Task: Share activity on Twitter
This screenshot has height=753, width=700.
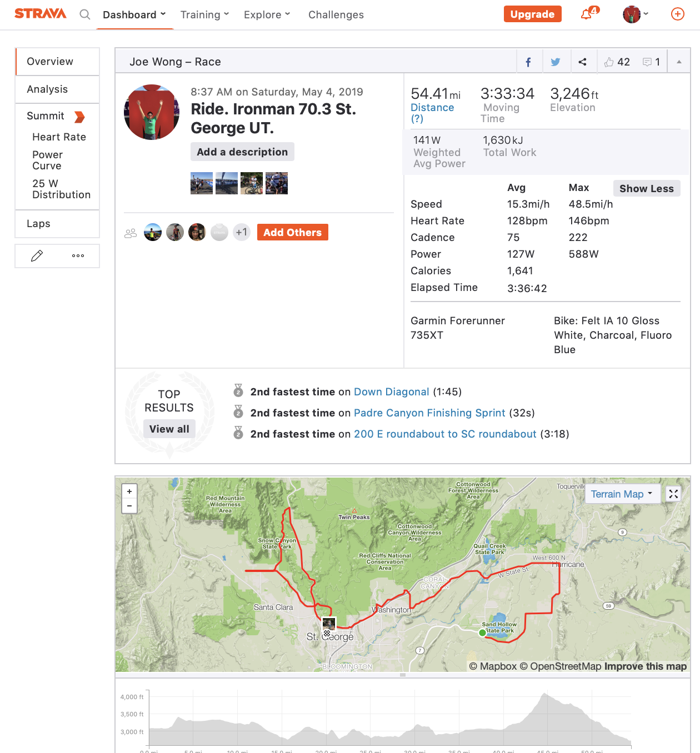Action: pos(555,62)
